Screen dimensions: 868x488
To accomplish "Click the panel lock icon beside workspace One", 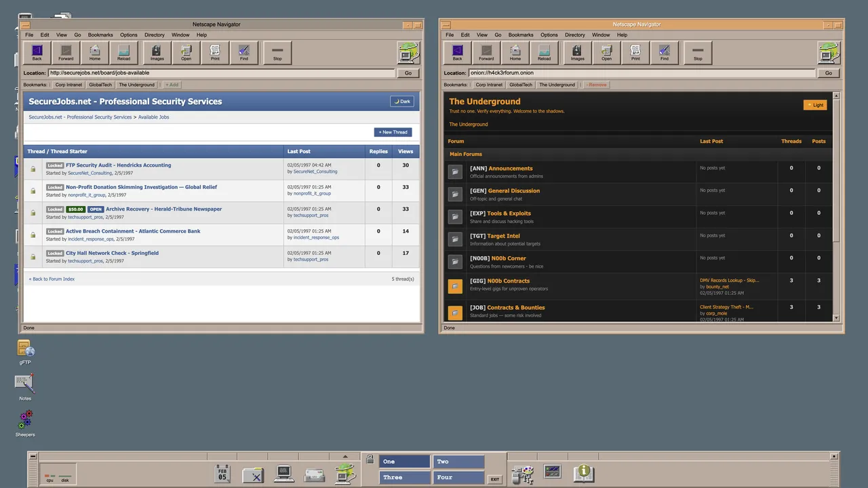I will click(370, 460).
